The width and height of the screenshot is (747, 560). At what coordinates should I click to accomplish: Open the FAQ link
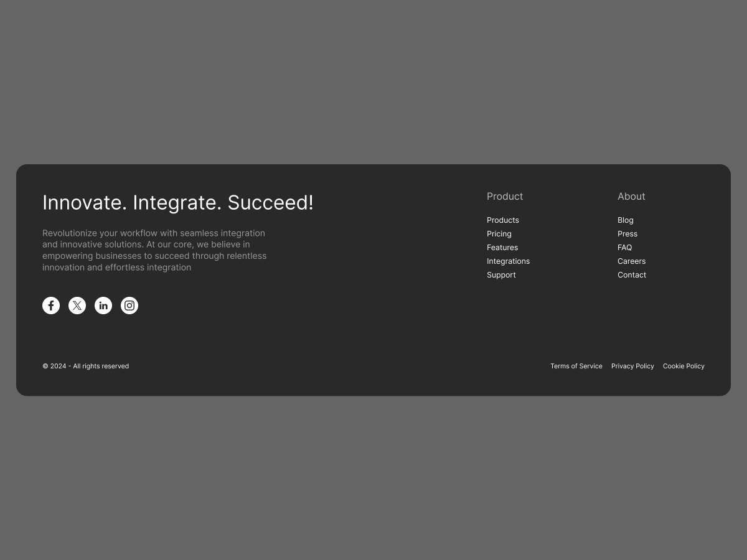click(x=624, y=248)
